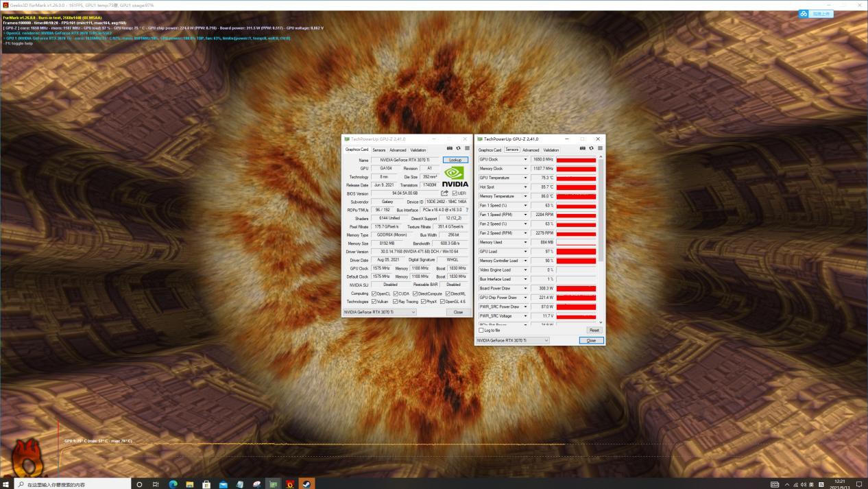This screenshot has height=489, width=868.
Task: Click the camera screenshot icon in GPU-Z titlebar
Action: click(x=450, y=148)
